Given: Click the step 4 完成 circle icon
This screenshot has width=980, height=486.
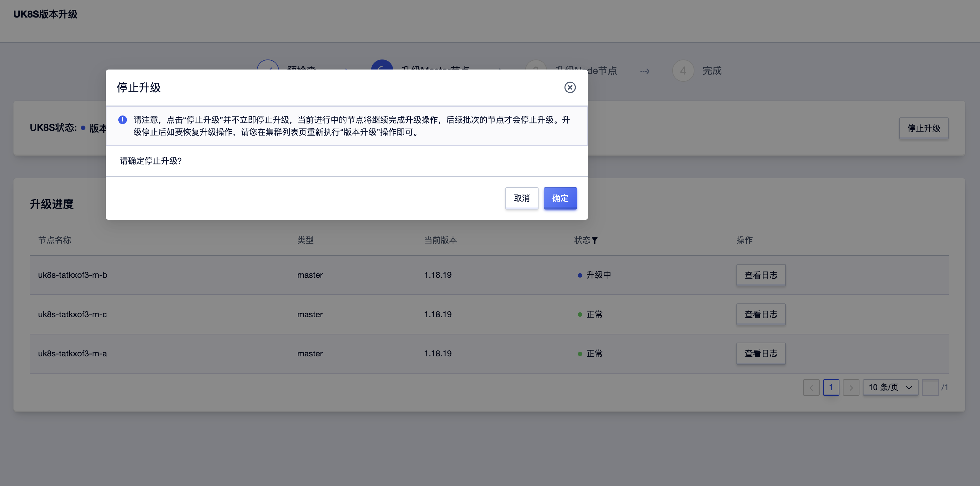Looking at the screenshot, I should (x=683, y=71).
